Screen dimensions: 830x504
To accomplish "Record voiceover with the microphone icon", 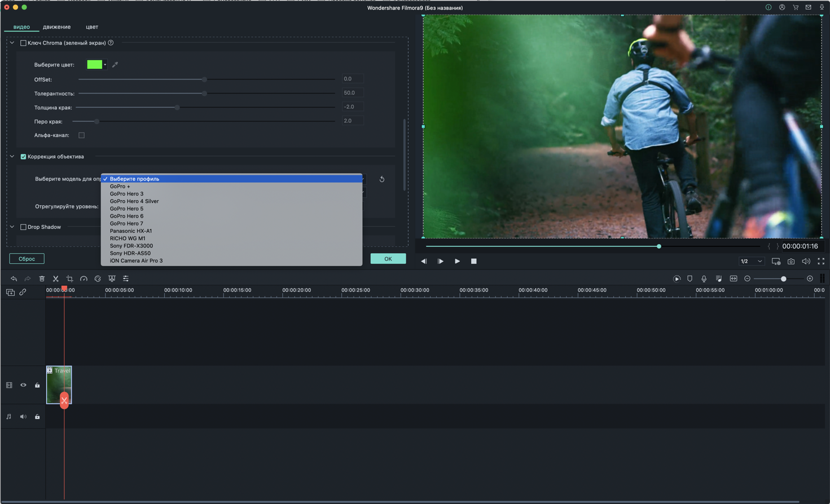I will click(704, 278).
